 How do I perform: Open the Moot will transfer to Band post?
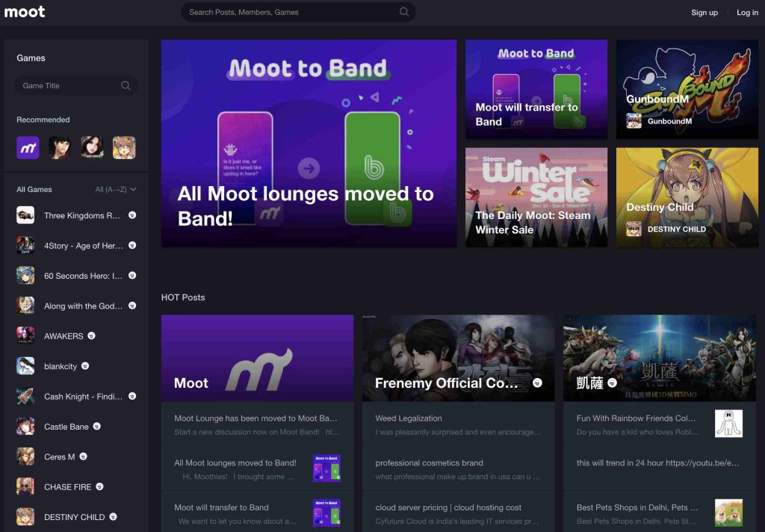[x=257, y=513]
